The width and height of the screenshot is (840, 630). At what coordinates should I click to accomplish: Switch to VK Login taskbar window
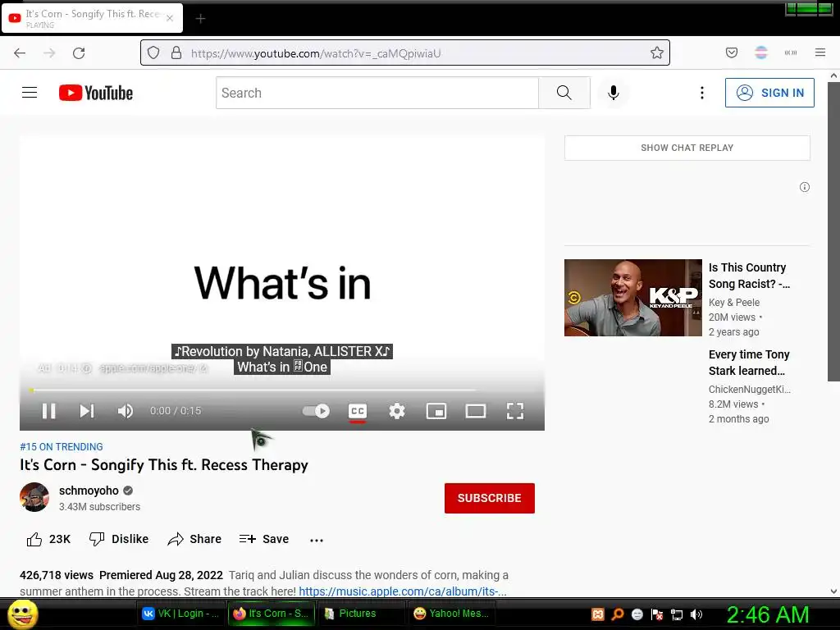(x=180, y=614)
